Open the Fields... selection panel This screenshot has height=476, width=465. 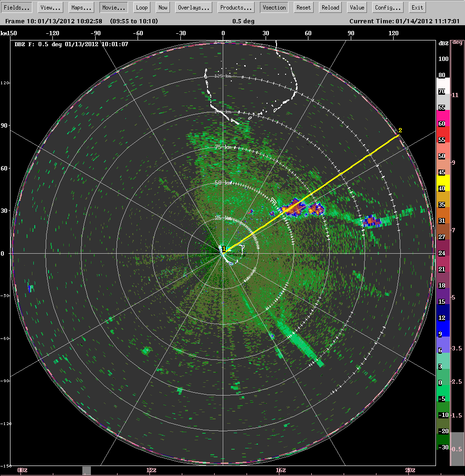(x=18, y=8)
